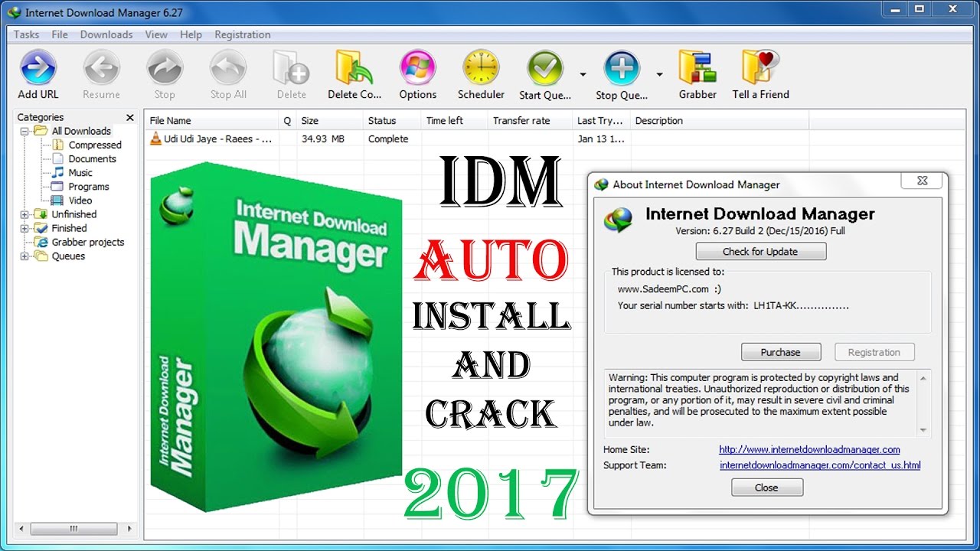Click Check for Update button

[x=760, y=251]
